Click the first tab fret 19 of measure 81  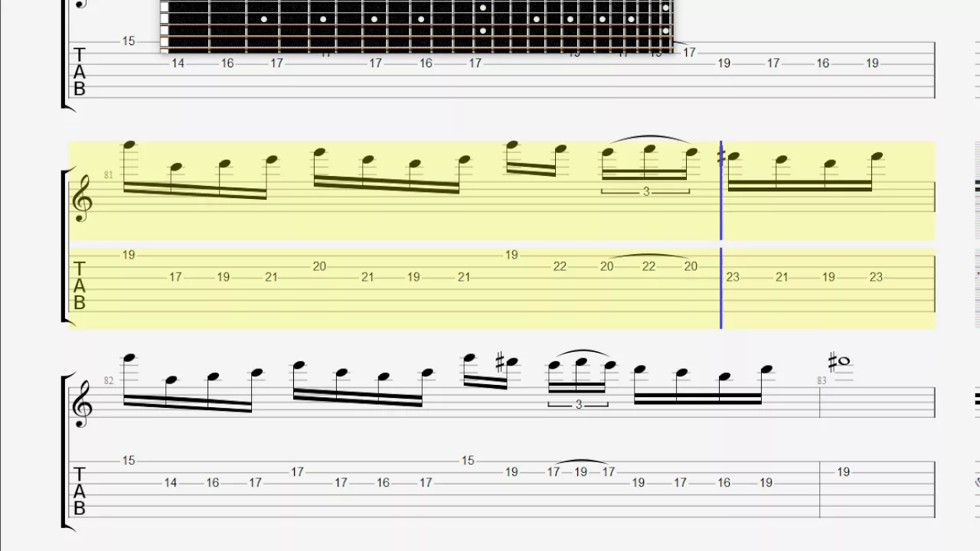(129, 255)
